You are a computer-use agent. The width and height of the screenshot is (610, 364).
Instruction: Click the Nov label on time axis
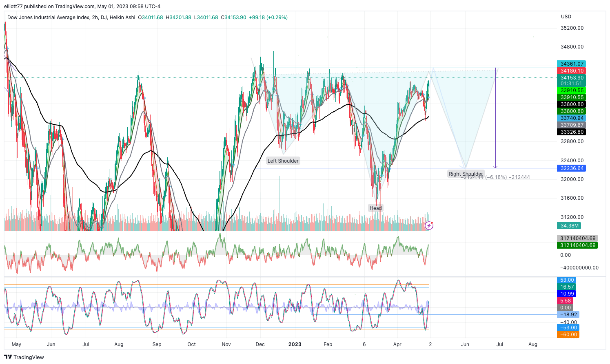click(x=226, y=344)
